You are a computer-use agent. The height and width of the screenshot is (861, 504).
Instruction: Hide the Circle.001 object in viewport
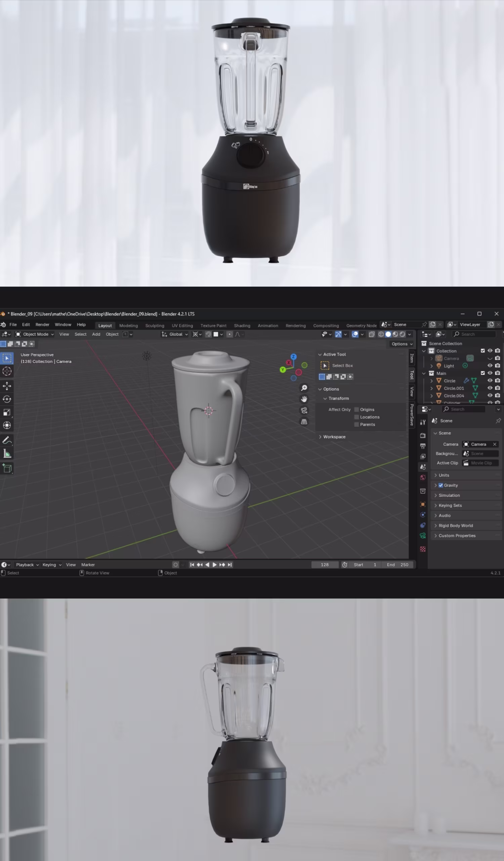click(x=490, y=388)
